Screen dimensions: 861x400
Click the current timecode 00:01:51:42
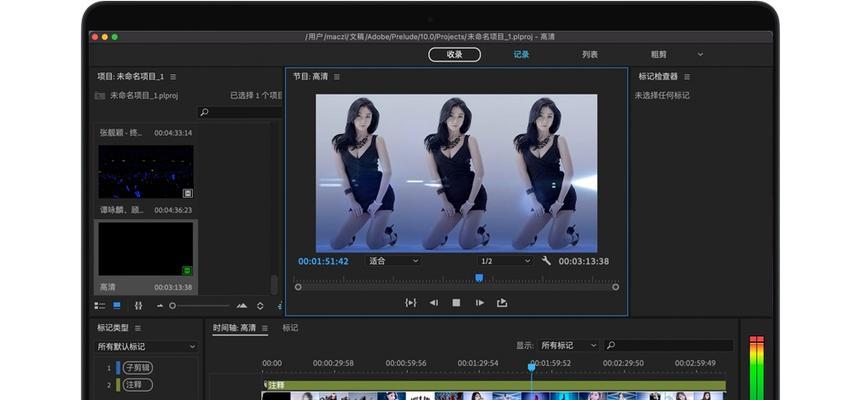[x=323, y=262]
